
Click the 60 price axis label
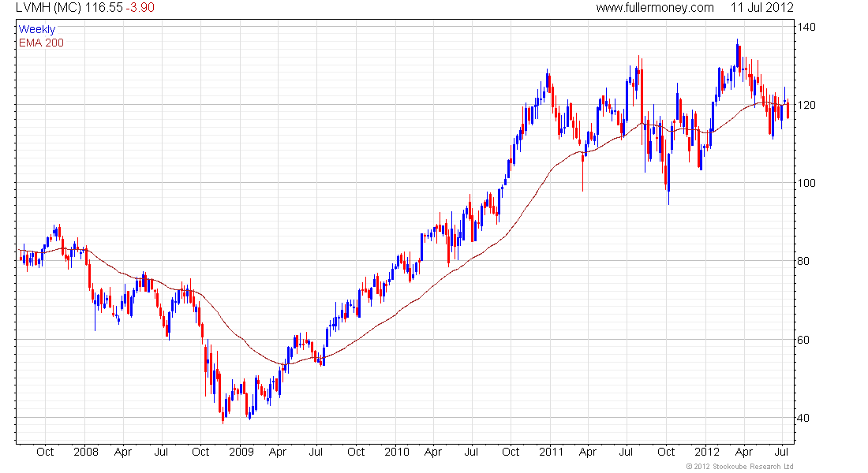(x=803, y=340)
